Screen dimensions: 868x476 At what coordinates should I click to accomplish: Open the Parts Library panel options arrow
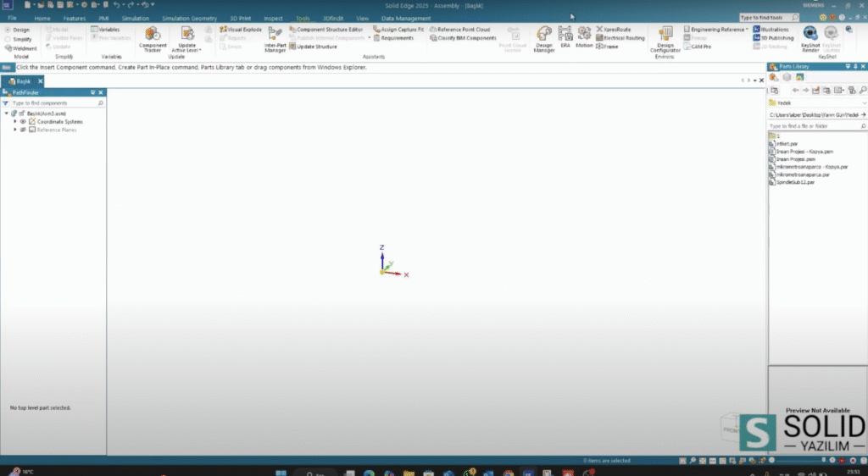pyautogui.click(x=848, y=66)
